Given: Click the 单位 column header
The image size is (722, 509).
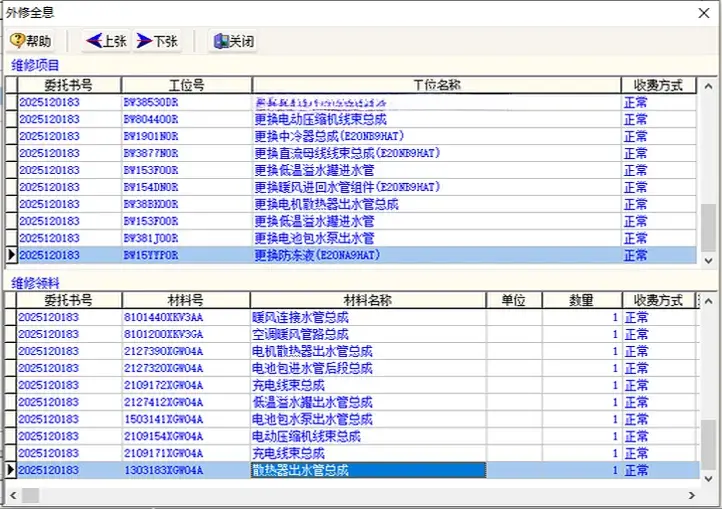Looking at the screenshot, I should [x=514, y=300].
